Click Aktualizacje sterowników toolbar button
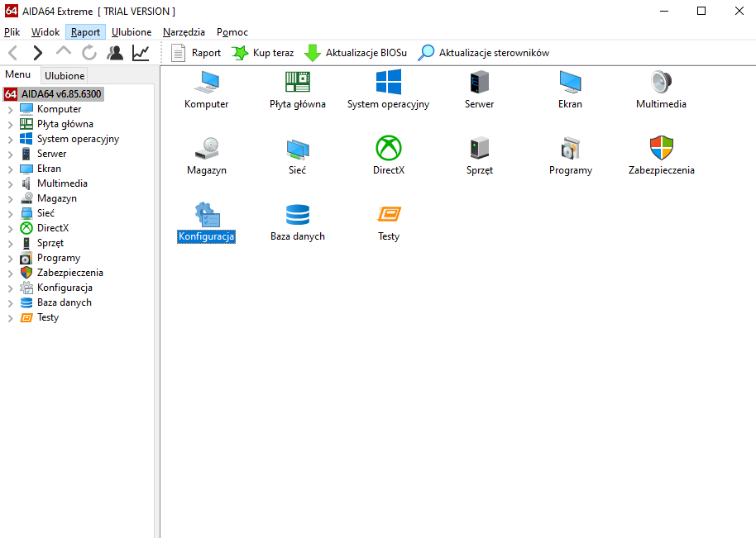756x538 pixels. click(484, 53)
